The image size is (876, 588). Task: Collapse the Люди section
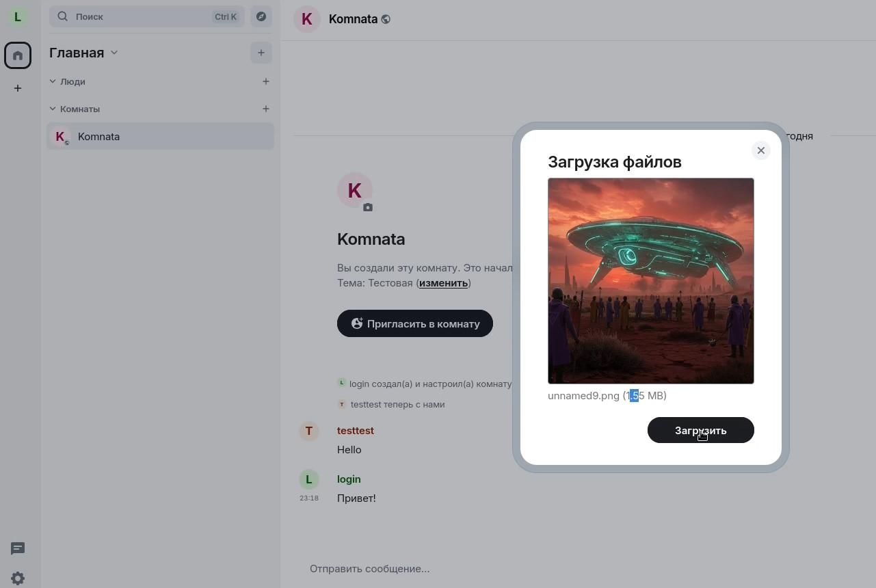pyautogui.click(x=53, y=81)
